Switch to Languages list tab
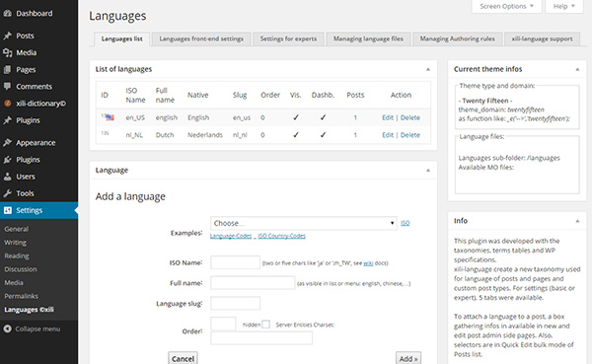The image size is (592, 364). pos(121,38)
